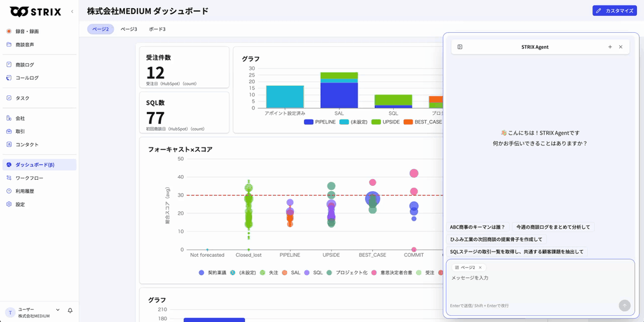Image resolution: width=644 pixels, height=322 pixels.
Task: Select ダッシュボード(β) in the sidebar
Action: [40, 165]
